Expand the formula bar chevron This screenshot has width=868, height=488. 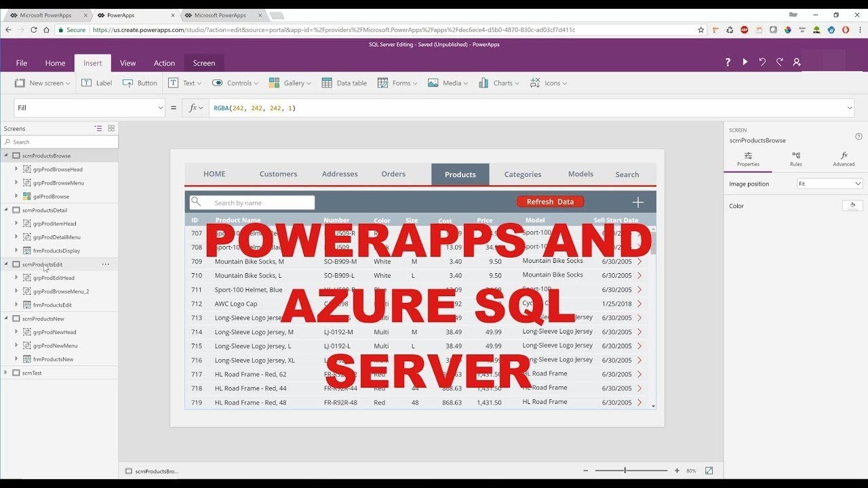[x=850, y=108]
